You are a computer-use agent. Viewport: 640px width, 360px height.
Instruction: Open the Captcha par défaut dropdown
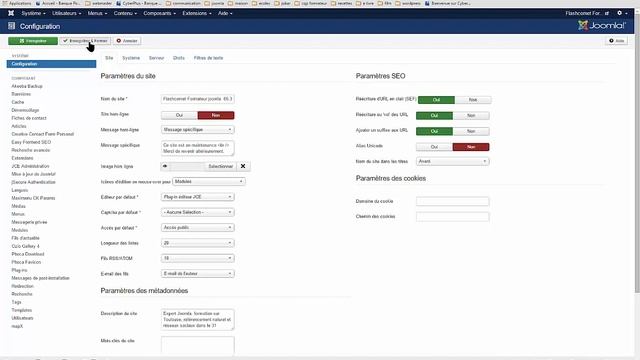198,212
